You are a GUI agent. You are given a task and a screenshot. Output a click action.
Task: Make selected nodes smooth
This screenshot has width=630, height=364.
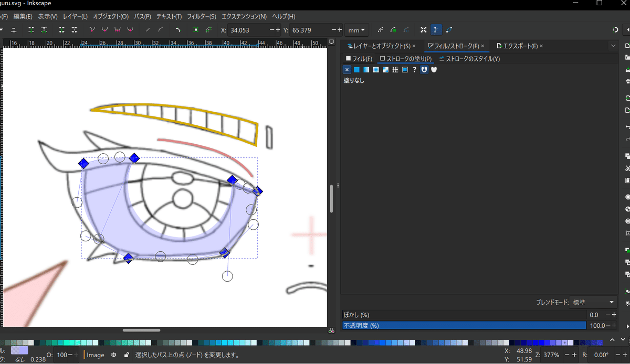click(x=105, y=30)
